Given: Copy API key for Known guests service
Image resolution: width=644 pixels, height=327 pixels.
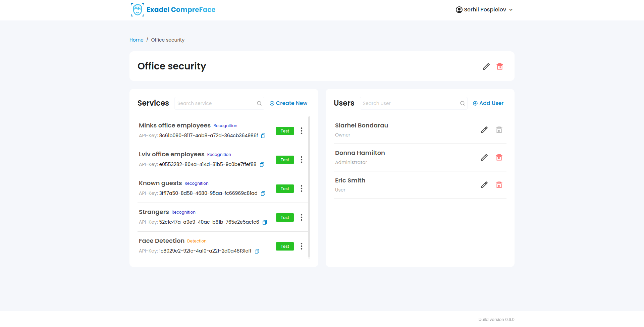Looking at the screenshot, I should click(263, 194).
